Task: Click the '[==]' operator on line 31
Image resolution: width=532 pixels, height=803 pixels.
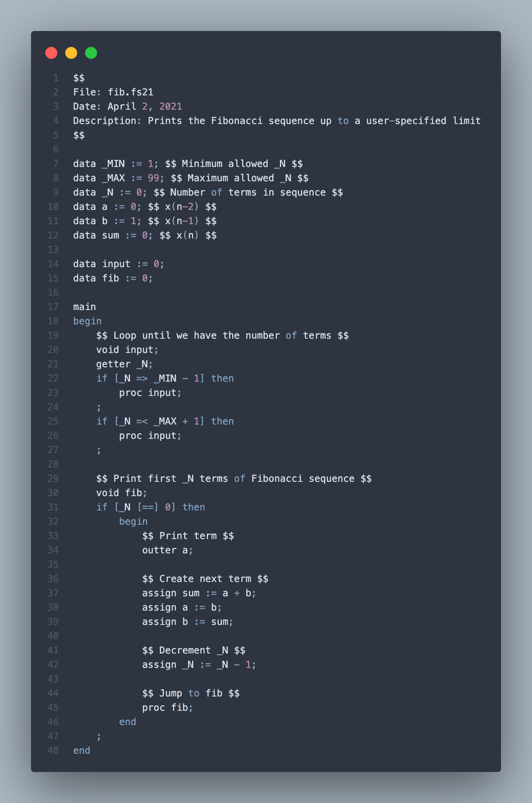Action: (148, 507)
